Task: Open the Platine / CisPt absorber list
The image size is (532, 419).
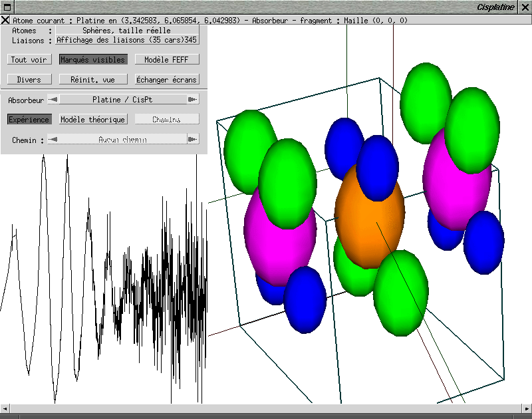Action: coord(123,99)
